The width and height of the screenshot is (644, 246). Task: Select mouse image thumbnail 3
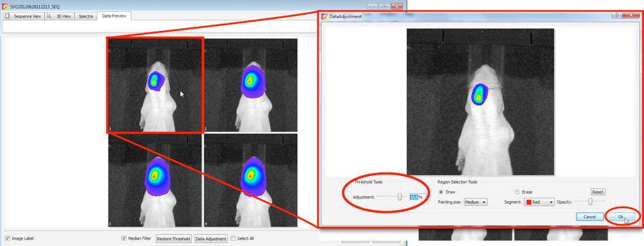click(x=155, y=180)
